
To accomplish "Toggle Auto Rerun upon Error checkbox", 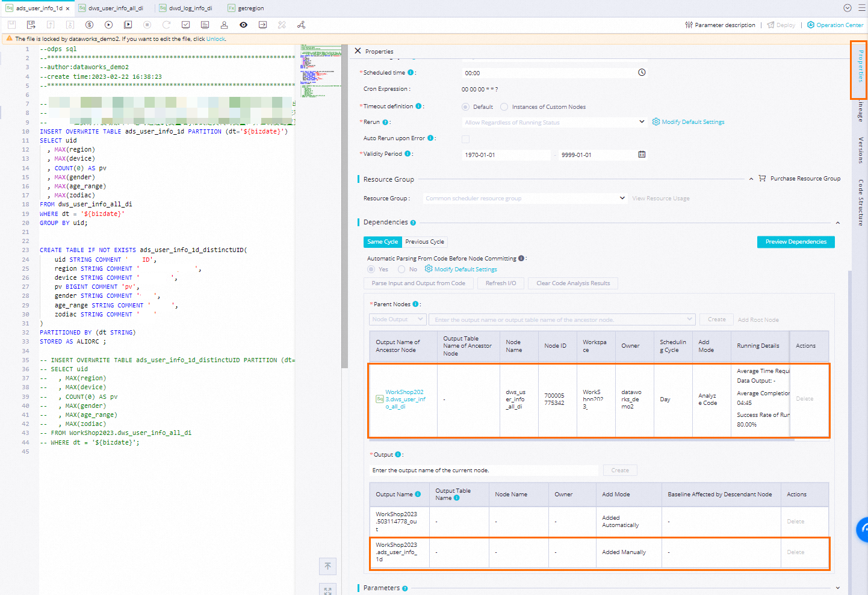I will pos(465,139).
